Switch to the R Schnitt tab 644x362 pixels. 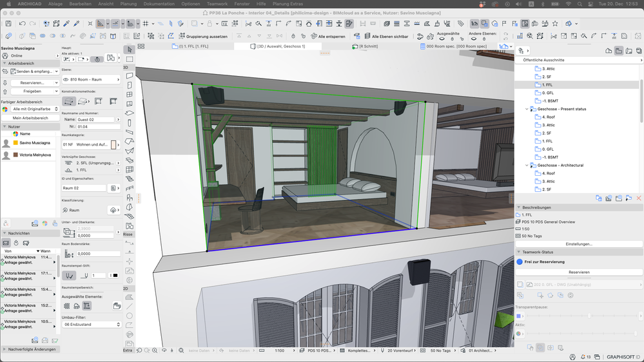369,46
